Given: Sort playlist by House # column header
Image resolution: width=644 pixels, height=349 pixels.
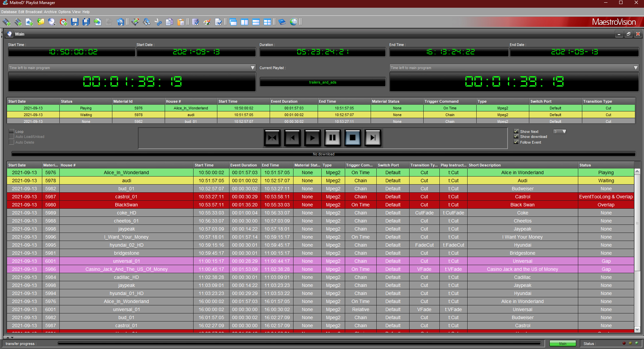Looking at the screenshot, I should point(126,165).
